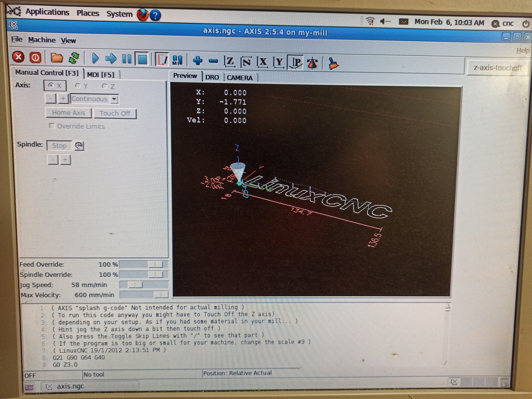Select the Y axis radio button
532x399 pixels.
(78, 86)
